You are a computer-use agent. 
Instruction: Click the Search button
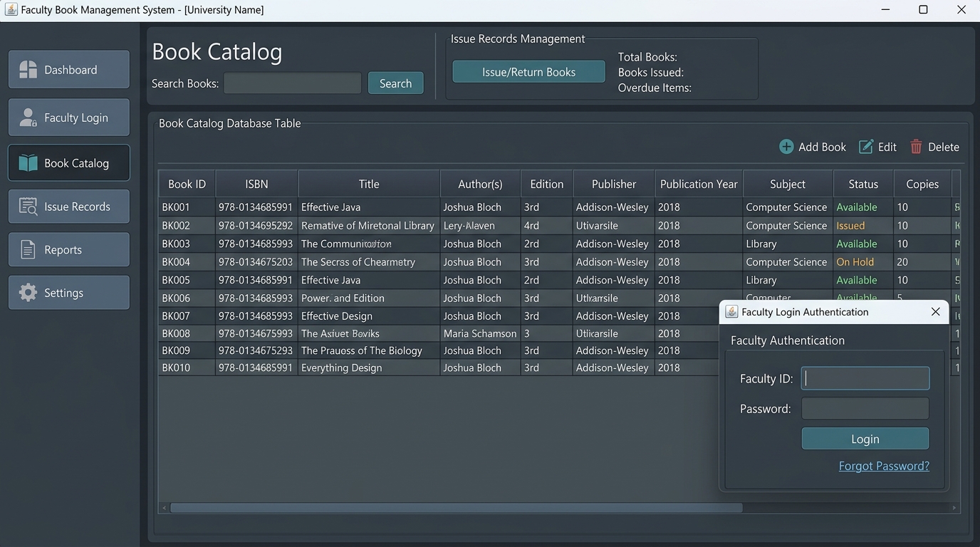click(x=395, y=83)
